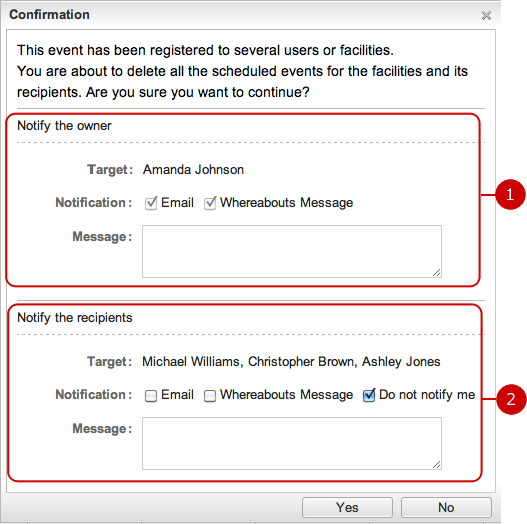Viewport: 527px width, 524px height.
Task: Click the recipients Message text area
Action: (292, 443)
